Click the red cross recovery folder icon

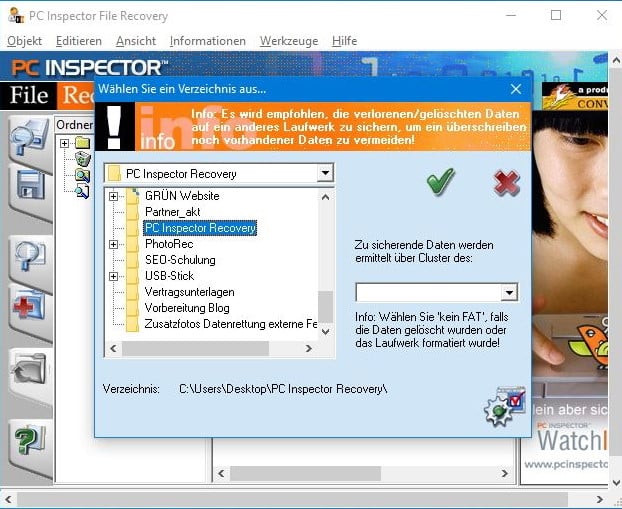pyautogui.click(x=29, y=305)
